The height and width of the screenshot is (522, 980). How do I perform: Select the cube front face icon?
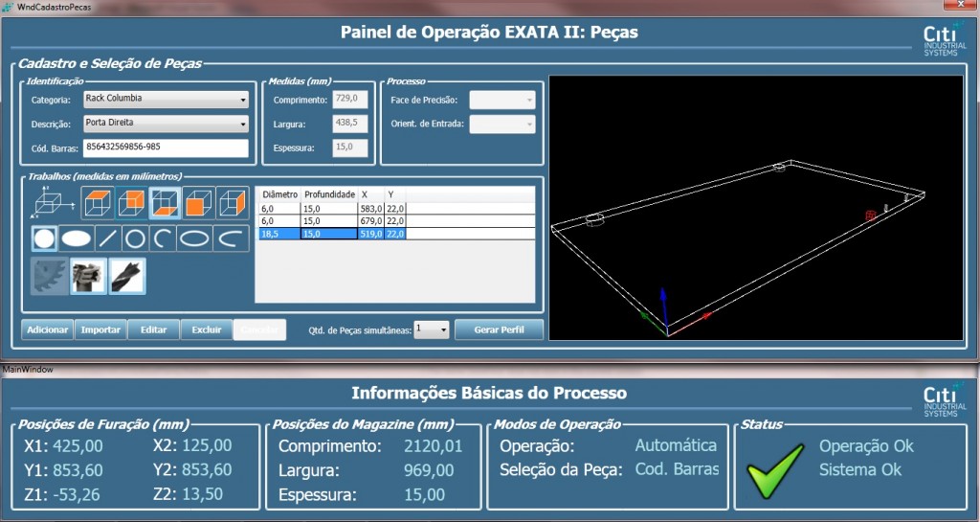[x=199, y=203]
